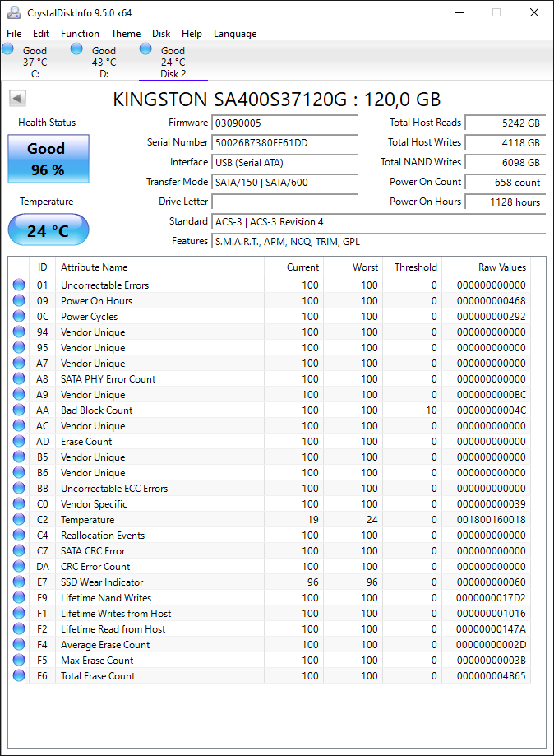This screenshot has width=554, height=756.
Task: Click status orb of SATA PHY Error Count row
Action: click(x=19, y=378)
